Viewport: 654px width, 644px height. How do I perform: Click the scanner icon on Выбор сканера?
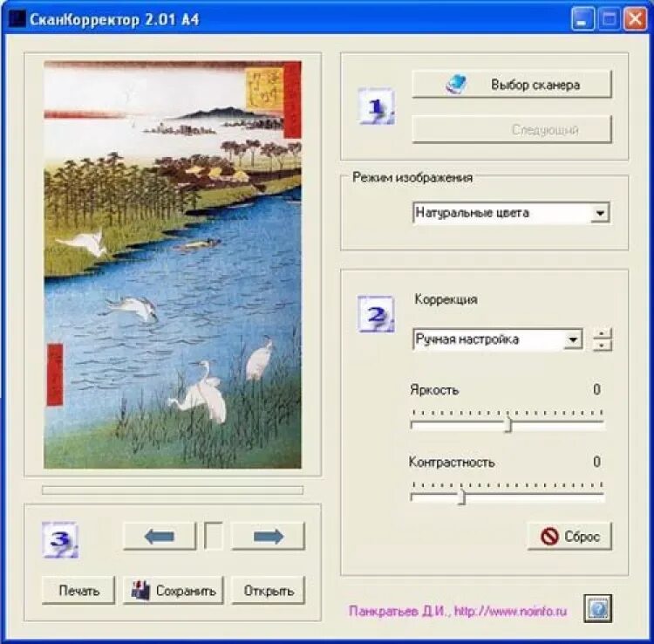tap(455, 84)
